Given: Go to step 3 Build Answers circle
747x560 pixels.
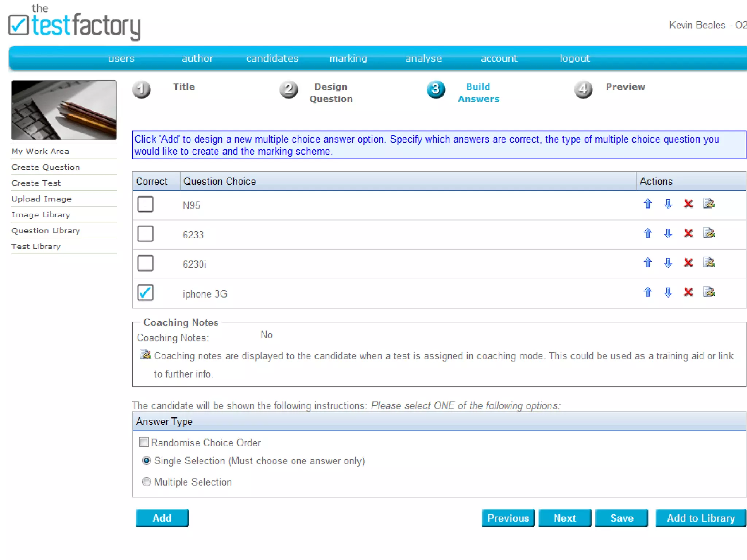Looking at the screenshot, I should [x=436, y=89].
